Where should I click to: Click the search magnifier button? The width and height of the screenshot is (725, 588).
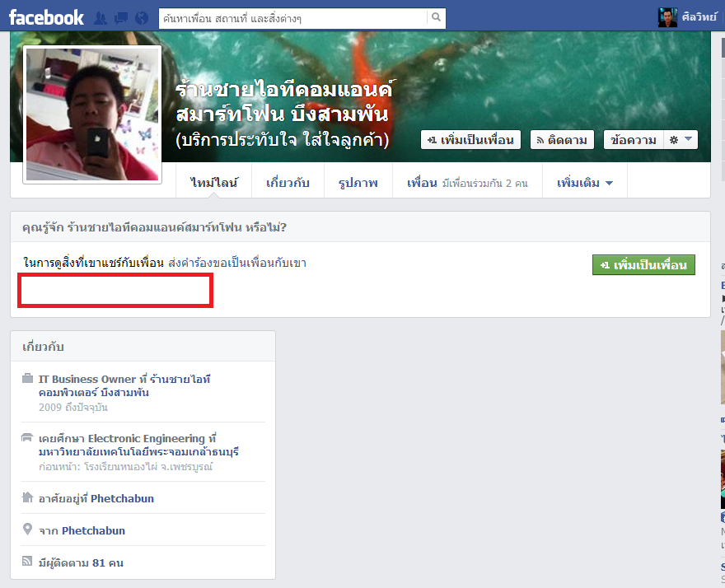436,17
